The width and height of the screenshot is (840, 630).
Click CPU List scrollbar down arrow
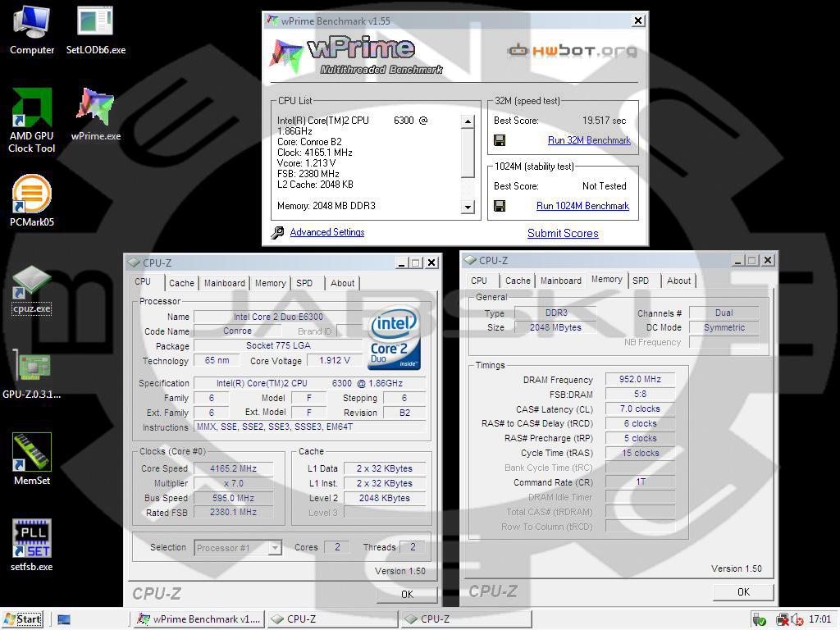468,207
